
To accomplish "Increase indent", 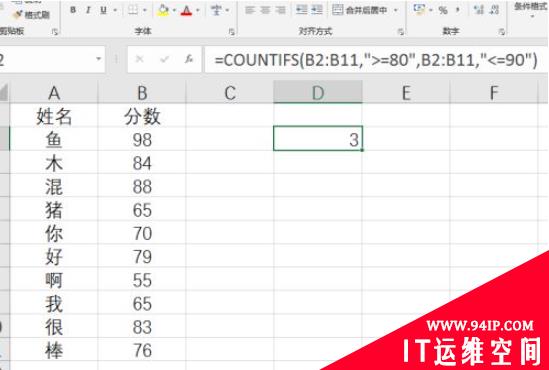I will coord(317,10).
